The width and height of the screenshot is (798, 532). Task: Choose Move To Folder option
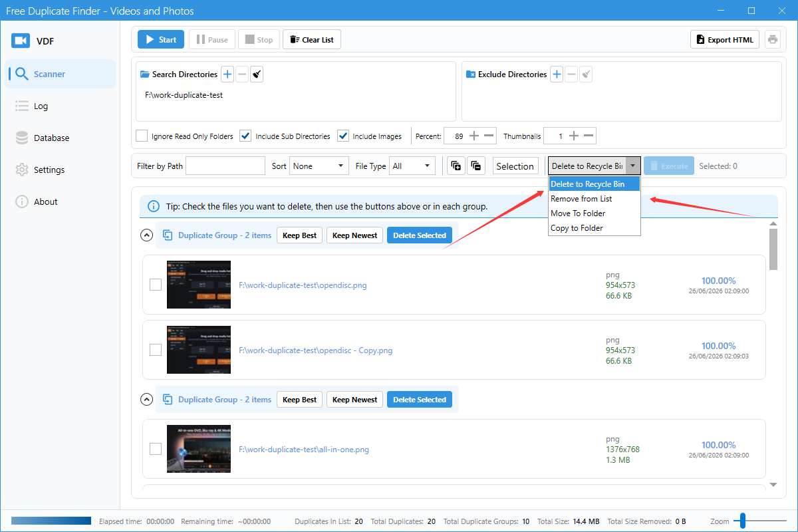point(595,213)
